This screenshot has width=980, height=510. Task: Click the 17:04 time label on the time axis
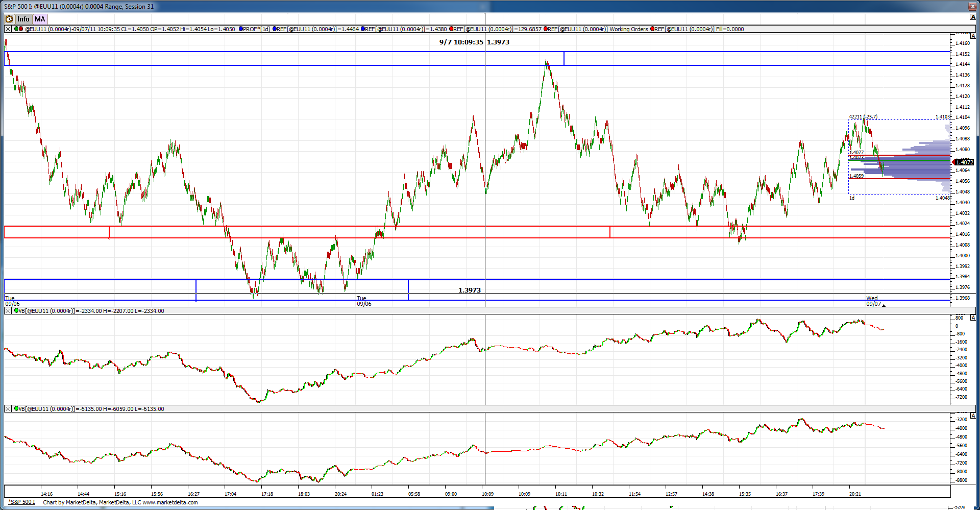[x=231, y=494]
